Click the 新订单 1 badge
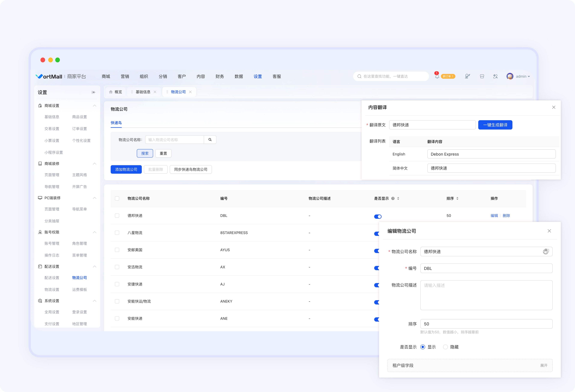 (448, 77)
